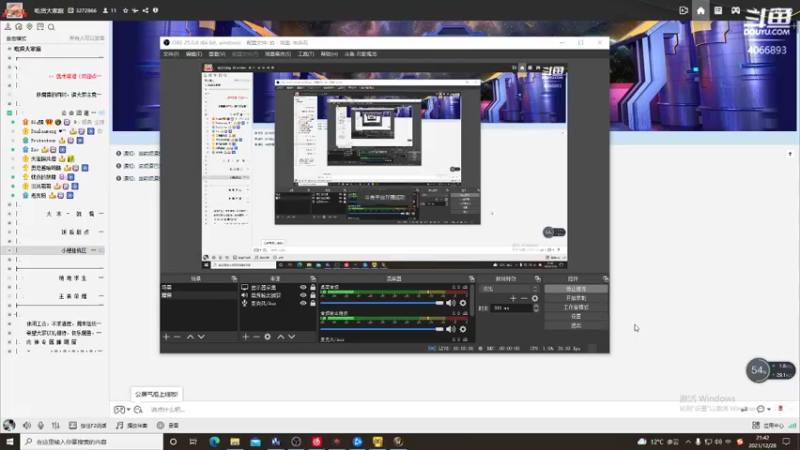Open the first File menu in OBS
800x450 pixels.
170,54
